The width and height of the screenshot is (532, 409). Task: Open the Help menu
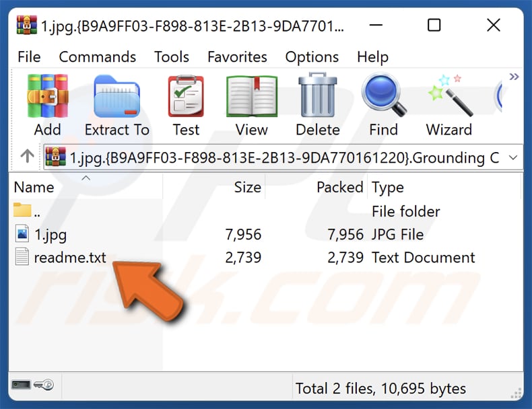tap(372, 57)
